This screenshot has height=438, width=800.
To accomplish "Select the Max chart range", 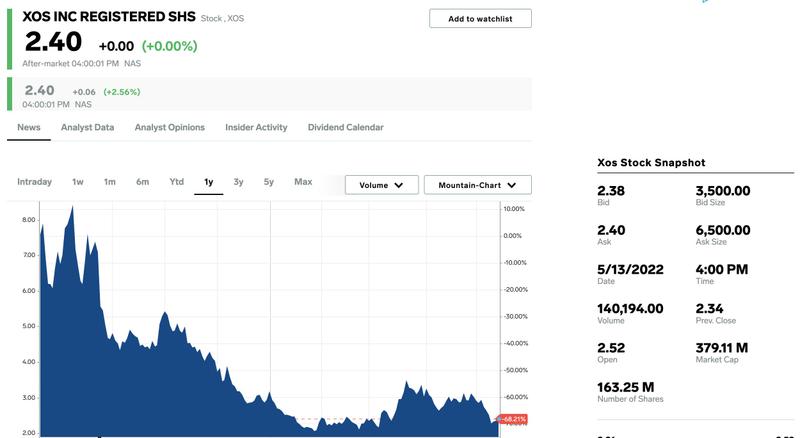I will (303, 182).
